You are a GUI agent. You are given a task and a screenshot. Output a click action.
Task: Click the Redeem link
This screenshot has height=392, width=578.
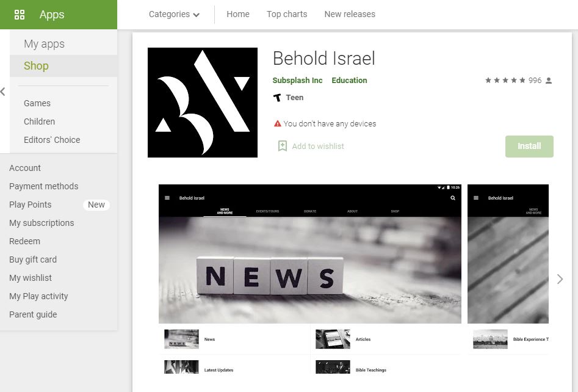click(x=24, y=241)
